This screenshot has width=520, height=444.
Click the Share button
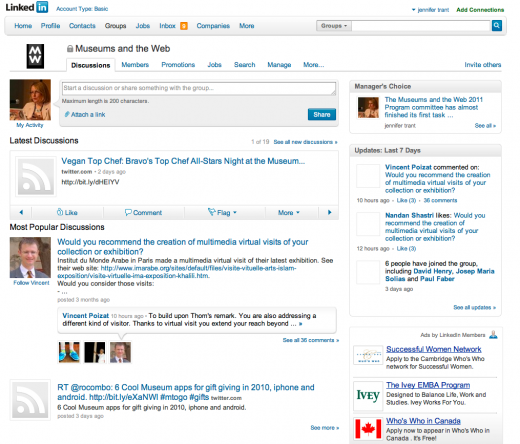pos(322,114)
